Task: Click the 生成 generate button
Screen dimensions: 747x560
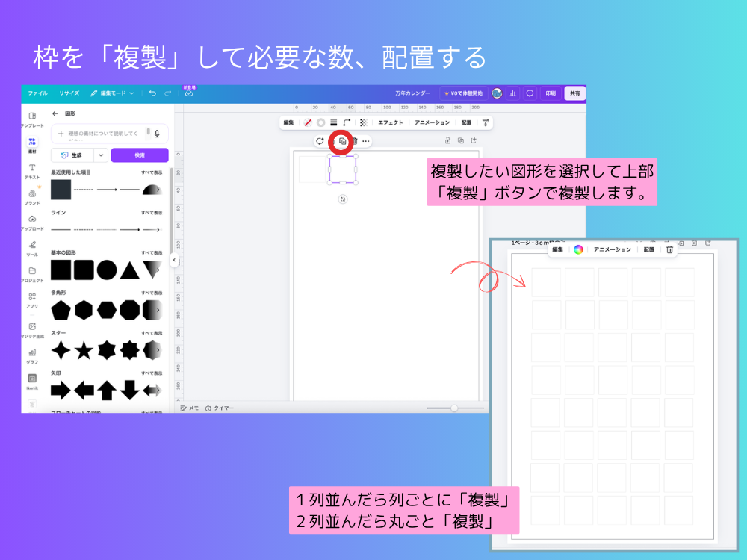Action: 72,155
